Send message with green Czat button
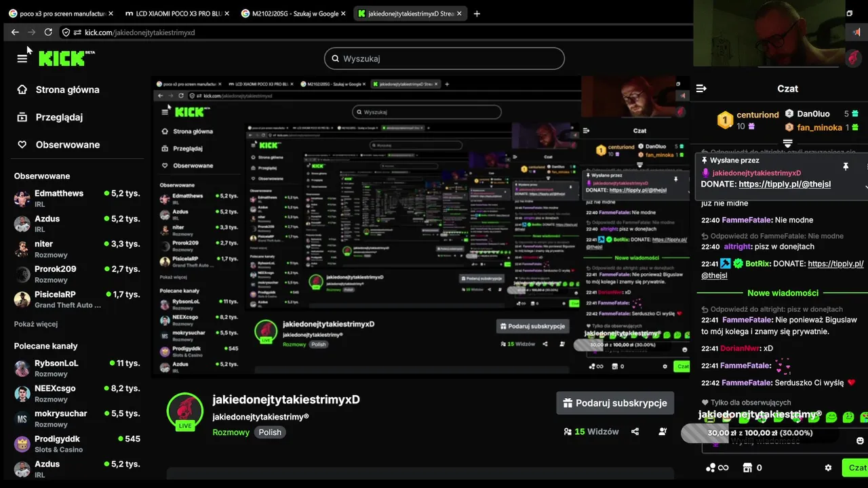Viewport: 868px width, 488px height. pyautogui.click(x=856, y=468)
